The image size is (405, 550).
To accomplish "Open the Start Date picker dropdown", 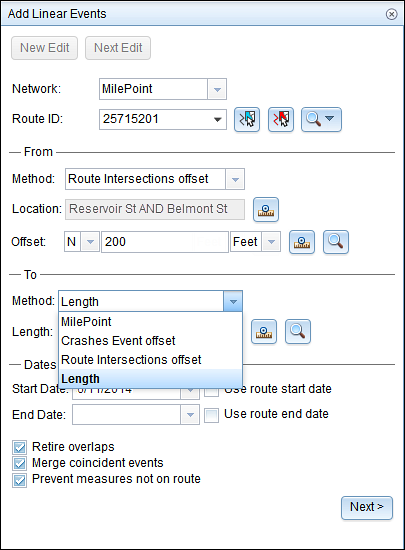I will [190, 390].
